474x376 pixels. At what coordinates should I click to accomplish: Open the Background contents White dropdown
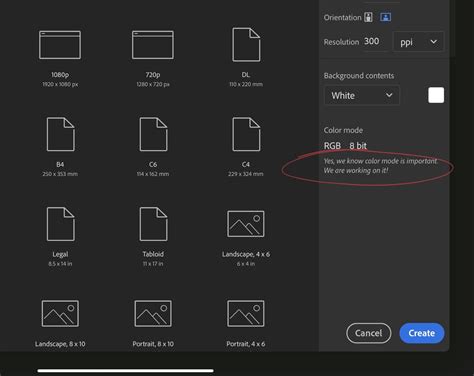[x=362, y=96]
